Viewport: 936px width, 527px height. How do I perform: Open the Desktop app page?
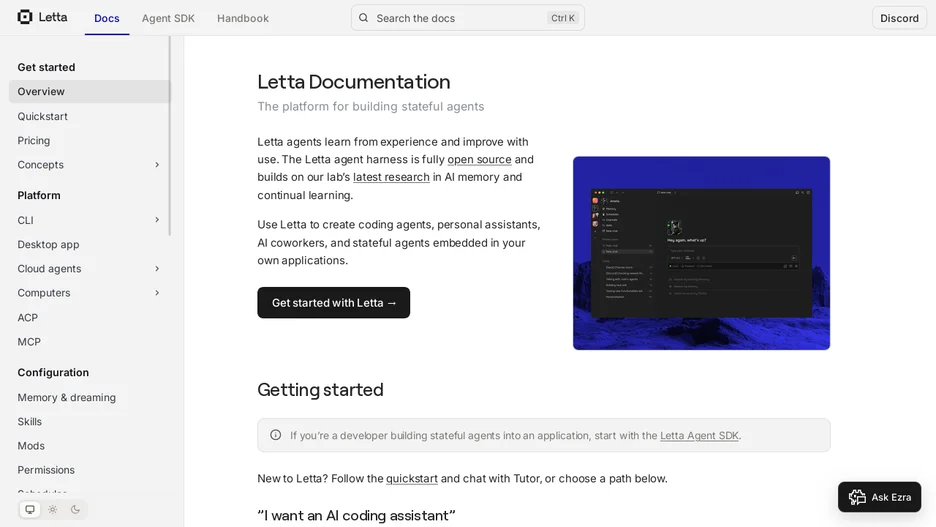click(x=48, y=245)
